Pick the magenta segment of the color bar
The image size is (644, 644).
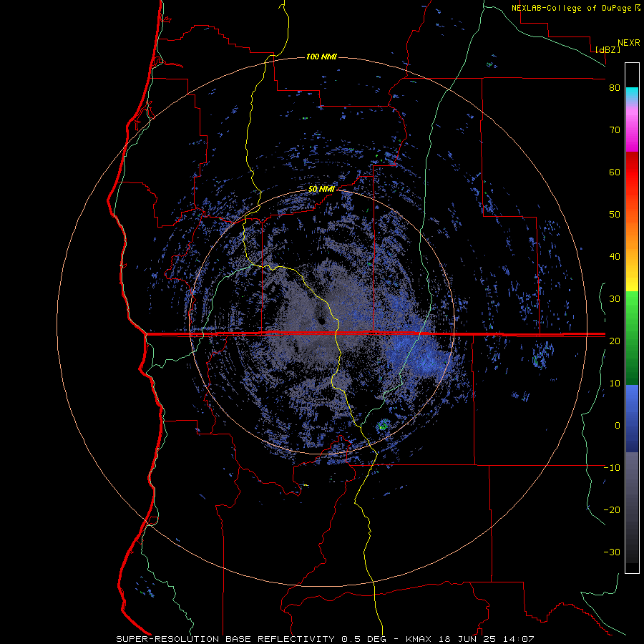[x=632, y=131]
